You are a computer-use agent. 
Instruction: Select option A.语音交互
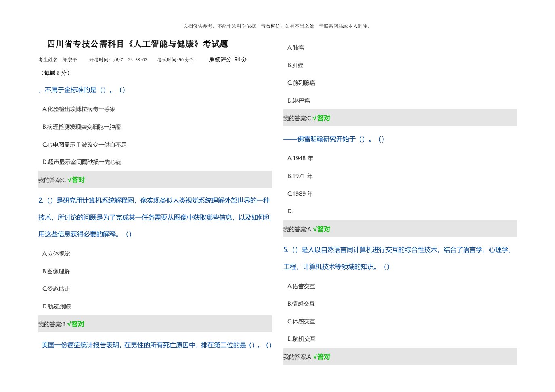pos(301,286)
